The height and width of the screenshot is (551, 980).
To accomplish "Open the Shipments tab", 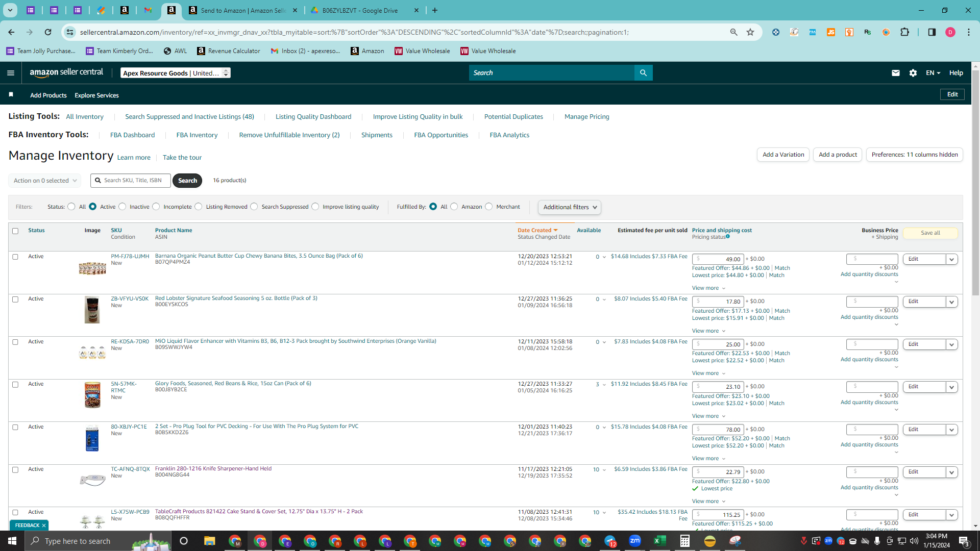I will tap(377, 135).
